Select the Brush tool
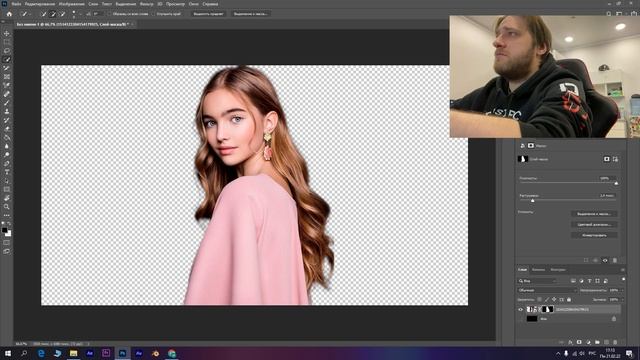The width and height of the screenshot is (640, 360). (7, 103)
